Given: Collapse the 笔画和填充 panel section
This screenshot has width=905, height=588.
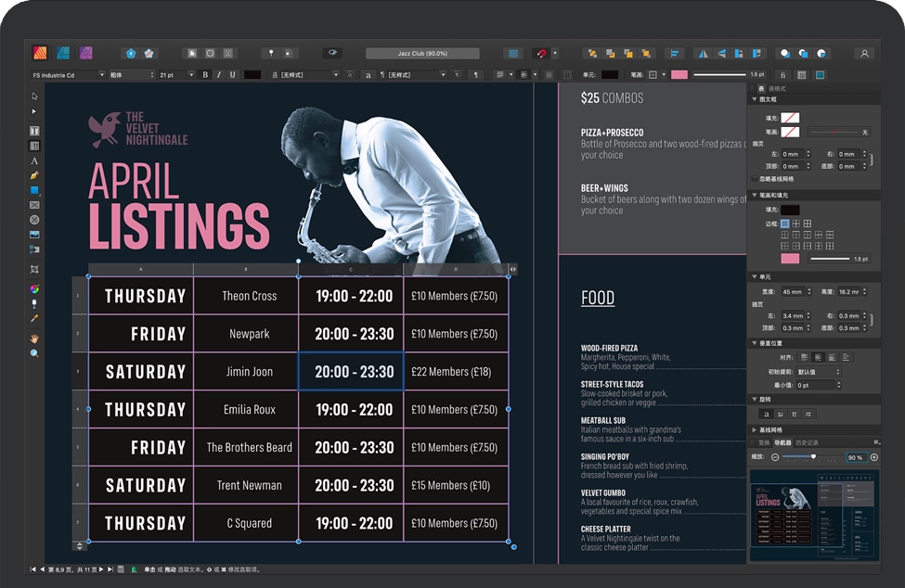Looking at the screenshot, I should click(x=754, y=196).
